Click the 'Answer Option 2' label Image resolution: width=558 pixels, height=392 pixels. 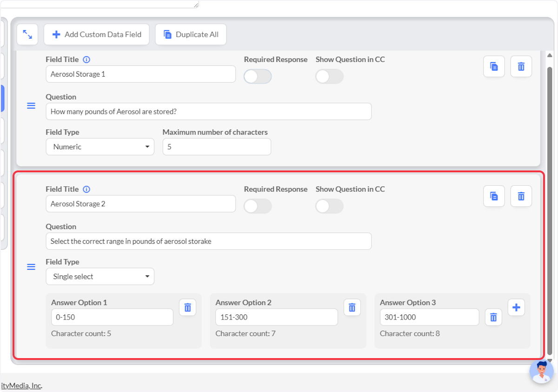click(x=244, y=302)
